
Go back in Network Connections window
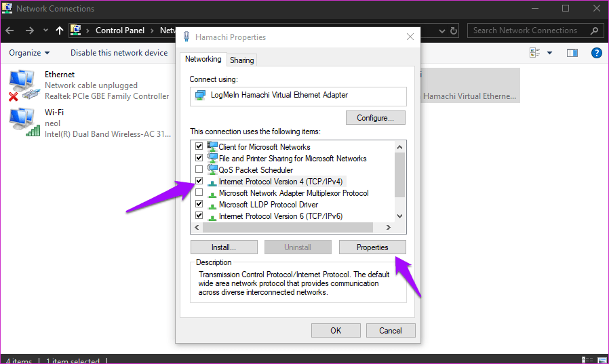[10, 31]
